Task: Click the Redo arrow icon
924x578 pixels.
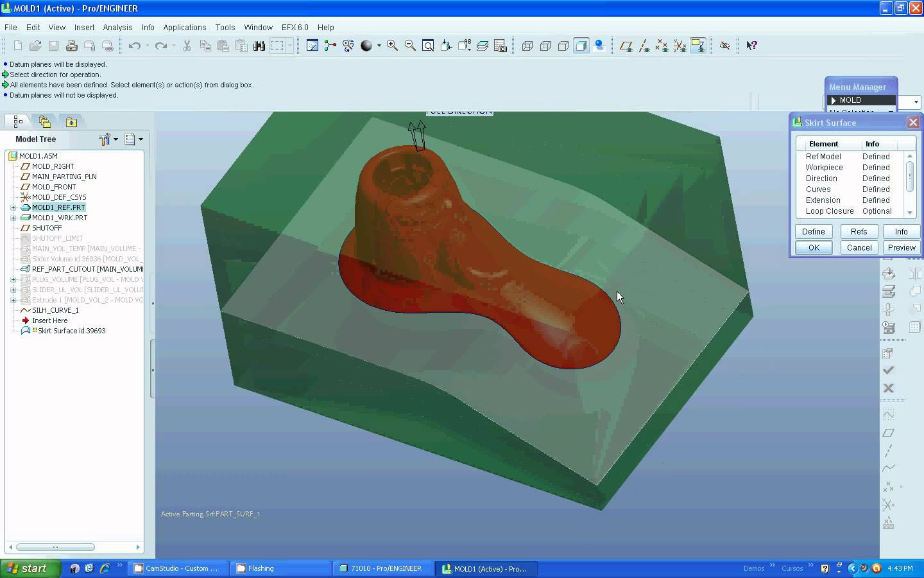Action: click(161, 46)
